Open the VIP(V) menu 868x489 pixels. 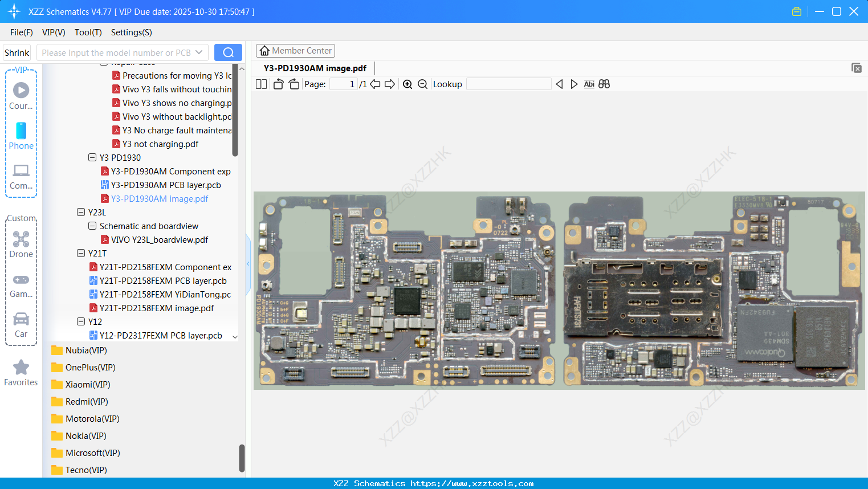click(54, 32)
